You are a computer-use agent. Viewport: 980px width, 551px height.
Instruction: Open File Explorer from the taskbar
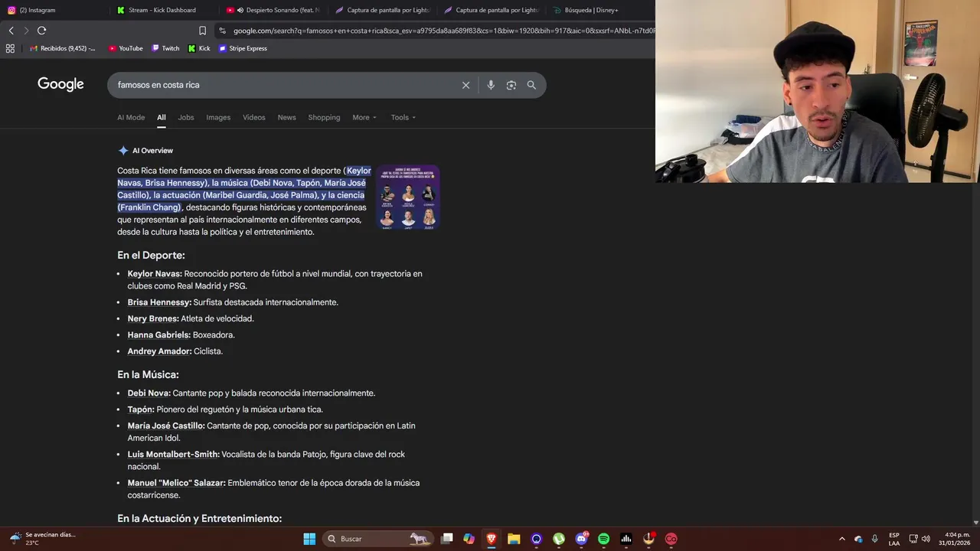514,539
